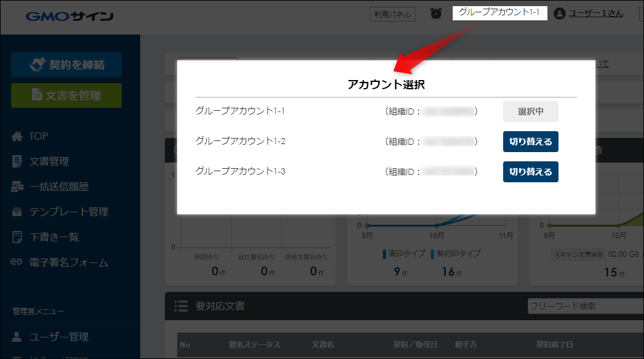Click the フリーワード検索 search field

586,306
